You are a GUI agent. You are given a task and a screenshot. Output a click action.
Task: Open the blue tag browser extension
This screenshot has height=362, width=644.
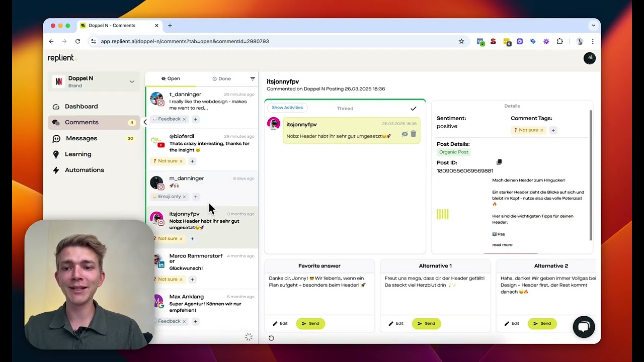coord(533,41)
